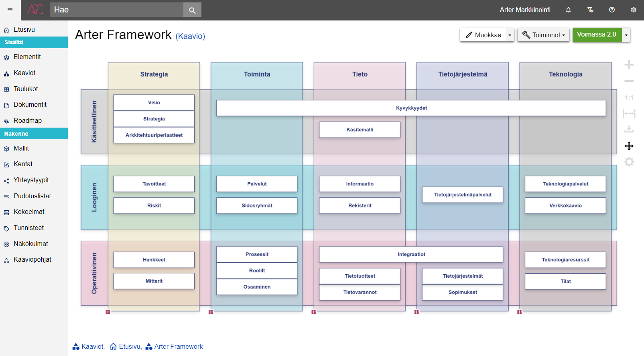This screenshot has width=644, height=356.
Task: Select the Informaatio box
Action: (x=360, y=184)
